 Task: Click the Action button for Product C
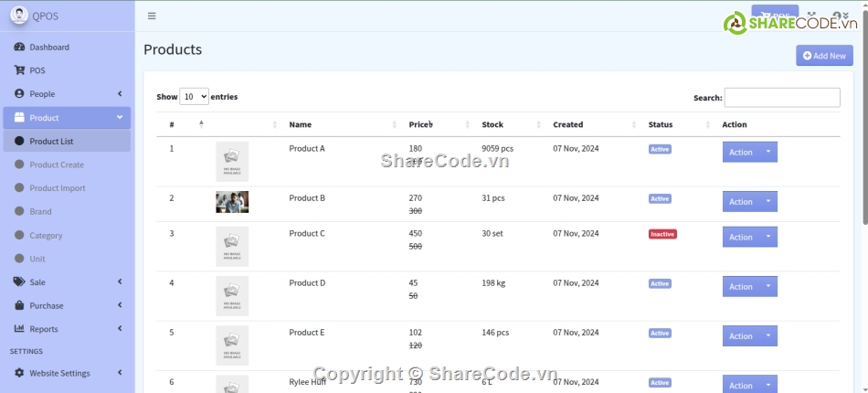click(x=741, y=237)
